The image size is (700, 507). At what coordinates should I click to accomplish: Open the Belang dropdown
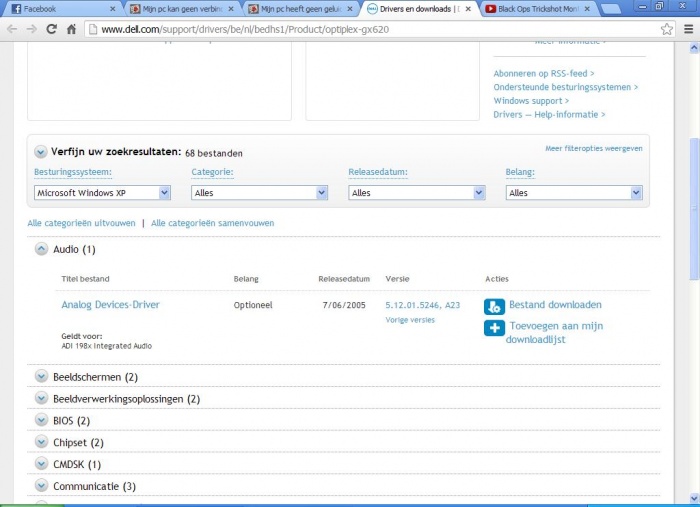tap(574, 193)
